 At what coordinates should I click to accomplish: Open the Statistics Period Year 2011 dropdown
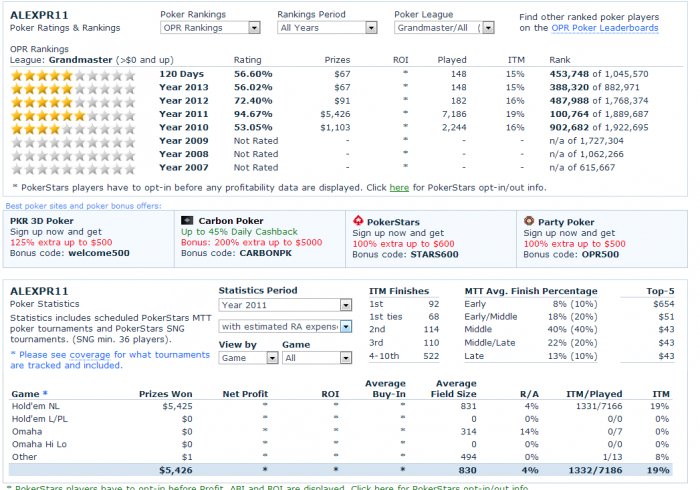pyautogui.click(x=285, y=305)
